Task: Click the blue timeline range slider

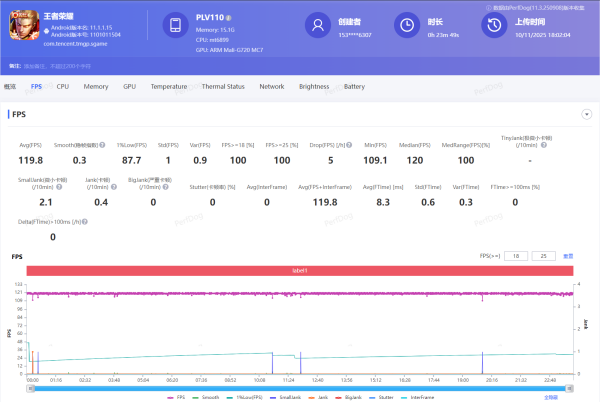Action: click(300, 387)
